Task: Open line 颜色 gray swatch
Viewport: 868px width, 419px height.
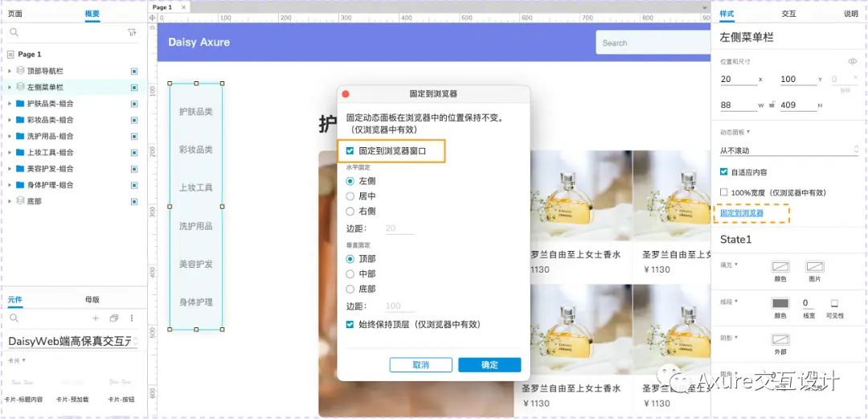Action: coord(780,303)
